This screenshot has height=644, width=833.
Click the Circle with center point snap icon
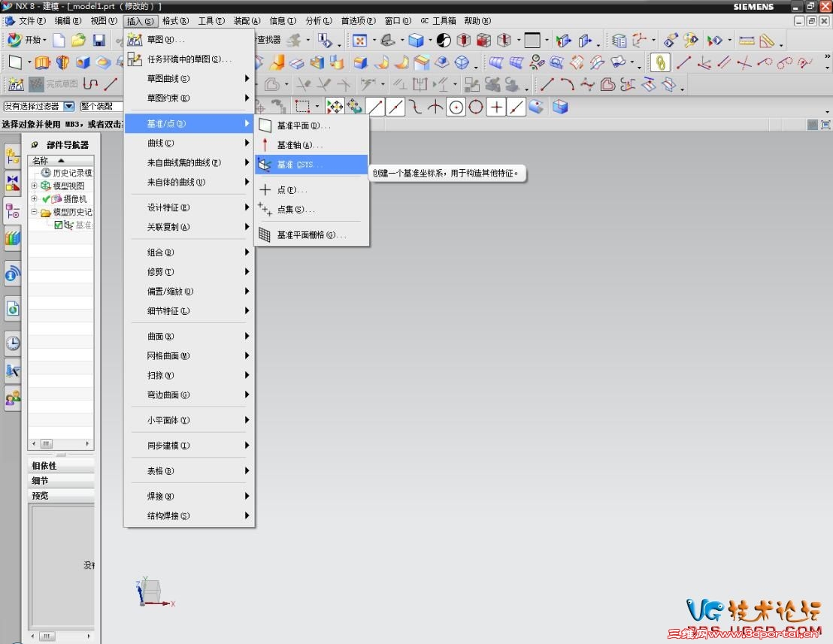coord(456,107)
